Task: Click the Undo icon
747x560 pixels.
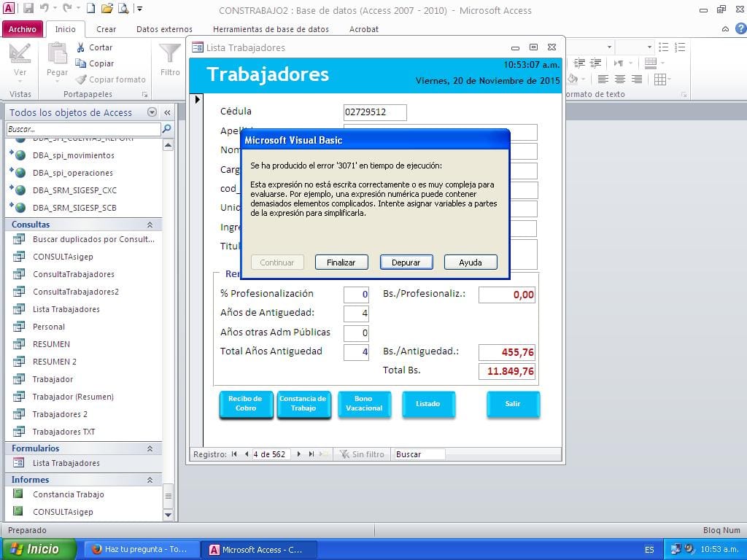Action: coord(44,8)
